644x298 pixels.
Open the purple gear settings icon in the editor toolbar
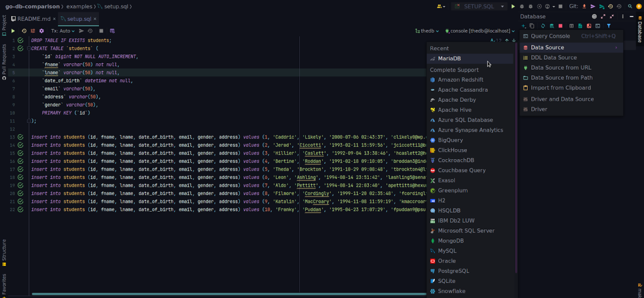tap(42, 31)
